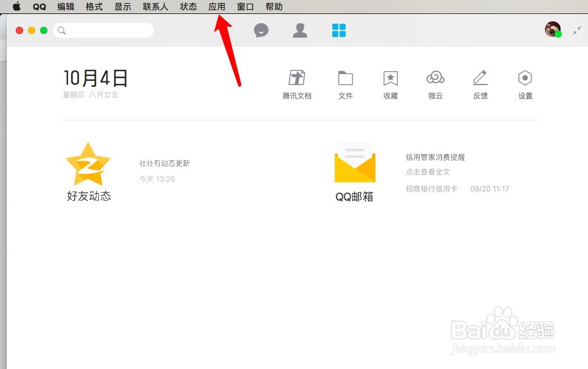588x369 pixels.
Task: Click the 微云 label
Action: pyautogui.click(x=436, y=95)
